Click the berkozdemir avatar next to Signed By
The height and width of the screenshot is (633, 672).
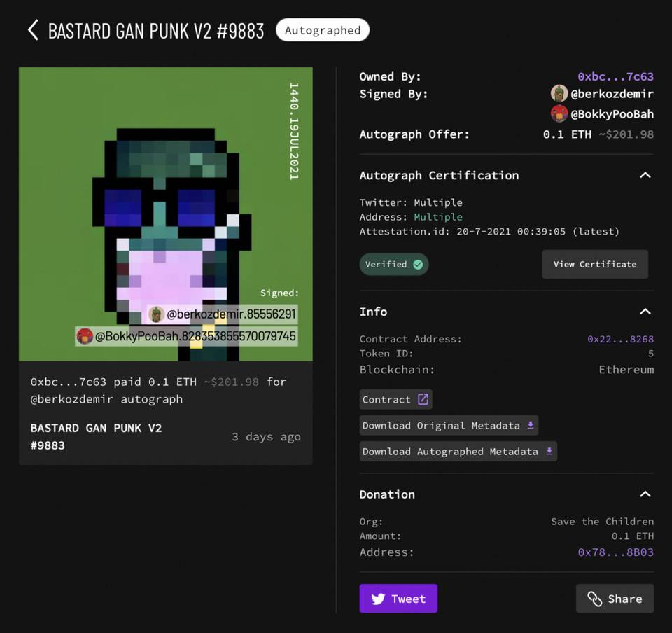click(559, 93)
